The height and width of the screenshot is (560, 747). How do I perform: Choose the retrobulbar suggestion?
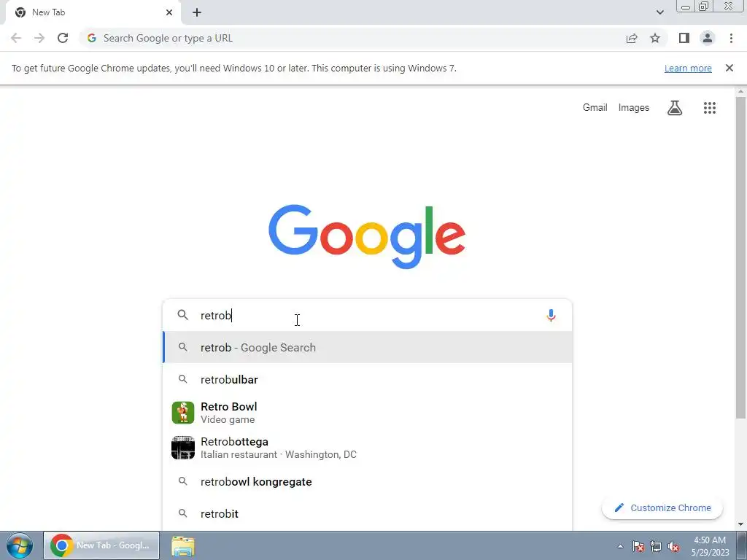(368, 379)
